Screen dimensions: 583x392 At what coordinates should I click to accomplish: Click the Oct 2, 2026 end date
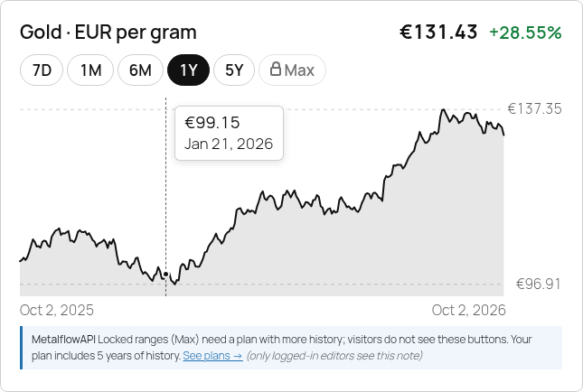click(468, 310)
